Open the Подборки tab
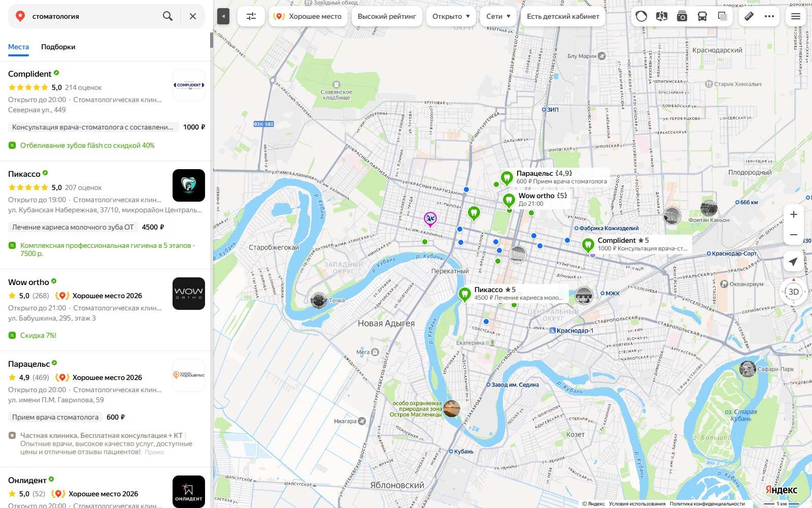Screen dimensions: 812x508 pyautogui.click(x=58, y=47)
